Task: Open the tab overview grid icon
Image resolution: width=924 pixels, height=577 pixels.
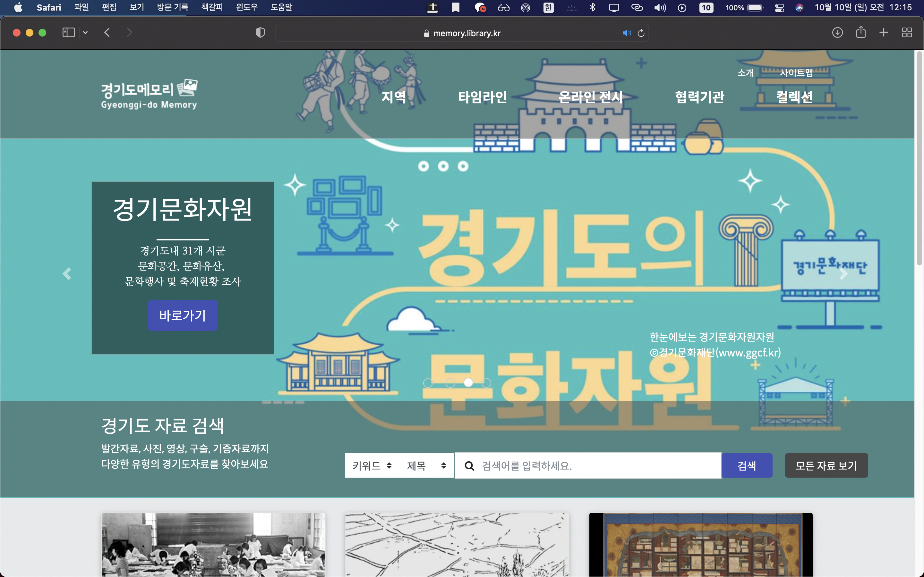Action: (907, 33)
